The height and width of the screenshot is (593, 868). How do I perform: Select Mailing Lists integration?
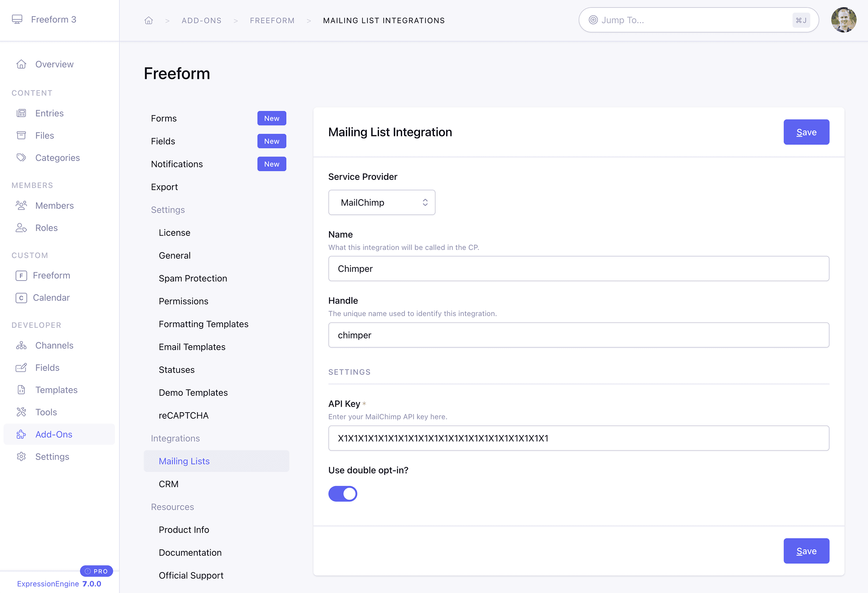pos(216,461)
